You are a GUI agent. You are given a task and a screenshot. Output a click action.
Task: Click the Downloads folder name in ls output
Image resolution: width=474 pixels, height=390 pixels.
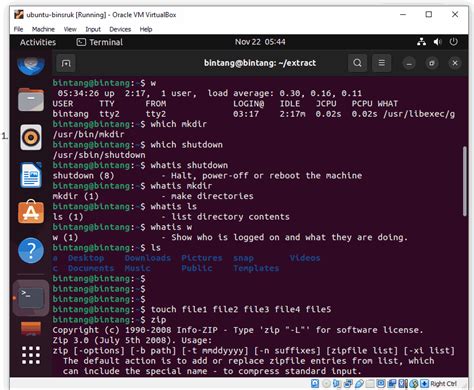[148, 258]
